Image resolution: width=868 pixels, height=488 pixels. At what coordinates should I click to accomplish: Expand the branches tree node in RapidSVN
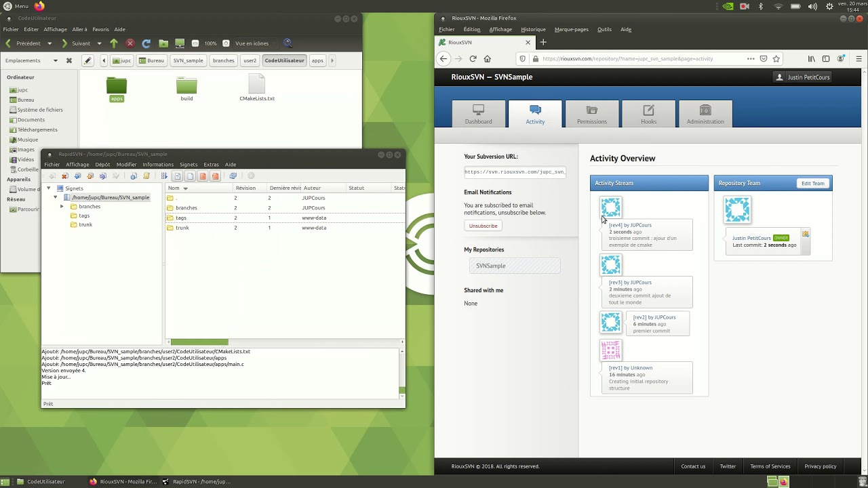tap(62, 206)
